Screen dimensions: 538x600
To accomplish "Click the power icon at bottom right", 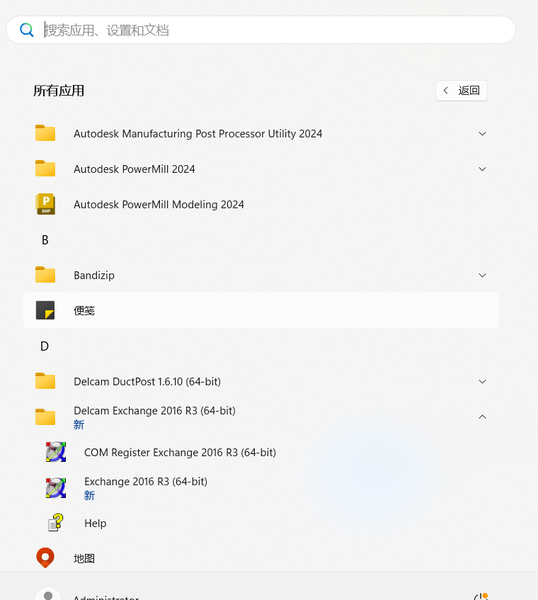I will pos(481,596).
